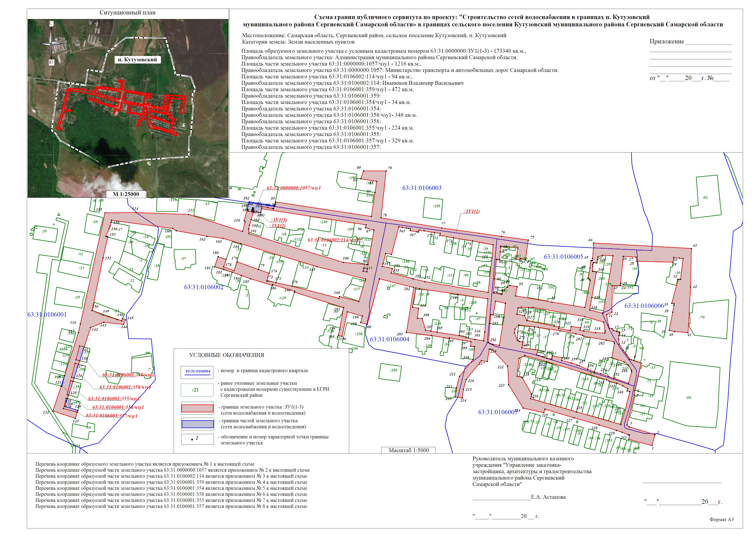Open the situational plan satellite image
The height and width of the screenshot is (535, 756).
128,108
